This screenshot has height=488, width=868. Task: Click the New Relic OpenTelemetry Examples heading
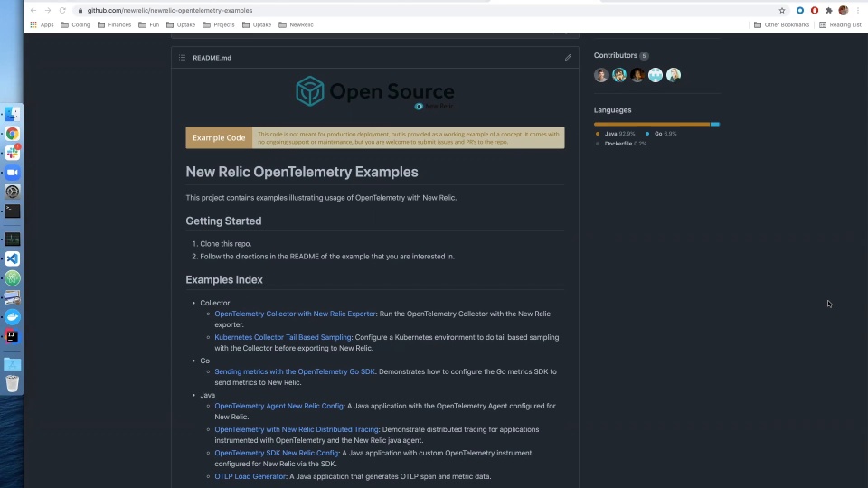click(x=302, y=172)
